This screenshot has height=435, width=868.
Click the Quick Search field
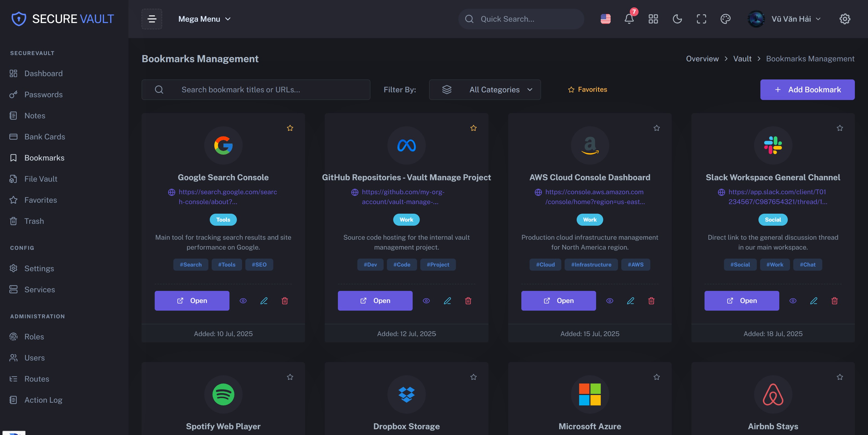click(x=521, y=19)
